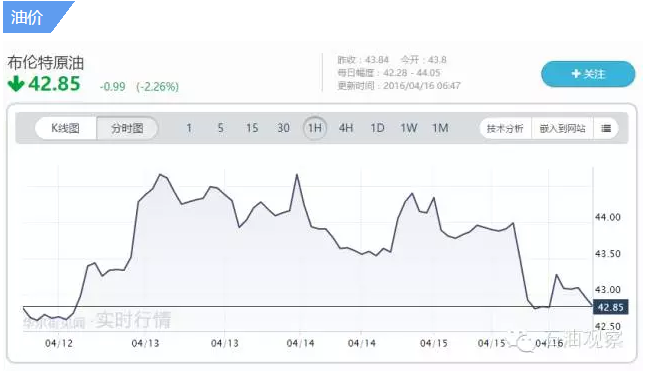
Task: Click the plus 关注 follow button
Action: 588,74
